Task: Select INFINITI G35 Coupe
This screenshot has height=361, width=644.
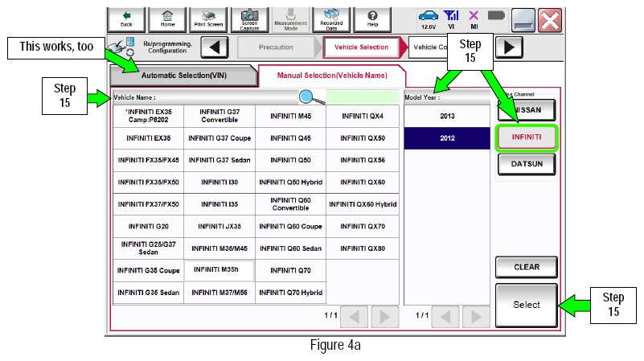Action: click(148, 271)
